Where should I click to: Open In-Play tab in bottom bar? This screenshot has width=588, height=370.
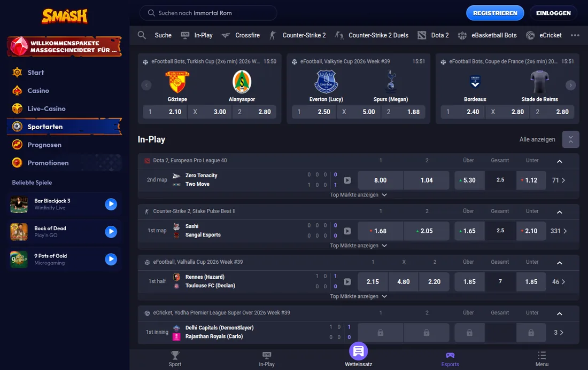(267, 359)
